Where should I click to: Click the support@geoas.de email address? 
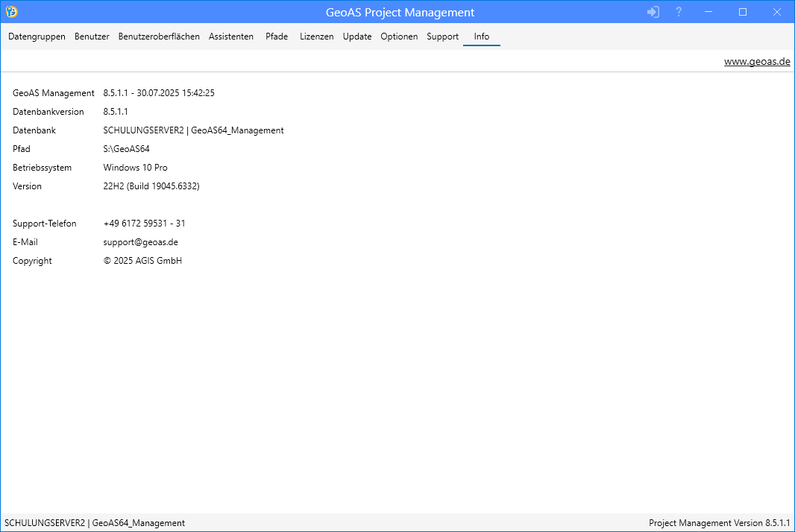point(140,242)
